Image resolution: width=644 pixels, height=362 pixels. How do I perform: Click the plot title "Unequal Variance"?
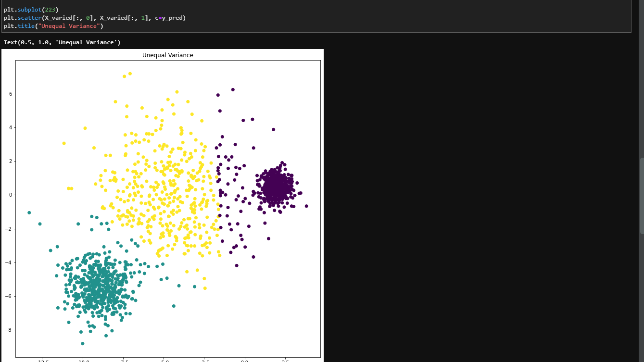pyautogui.click(x=167, y=55)
